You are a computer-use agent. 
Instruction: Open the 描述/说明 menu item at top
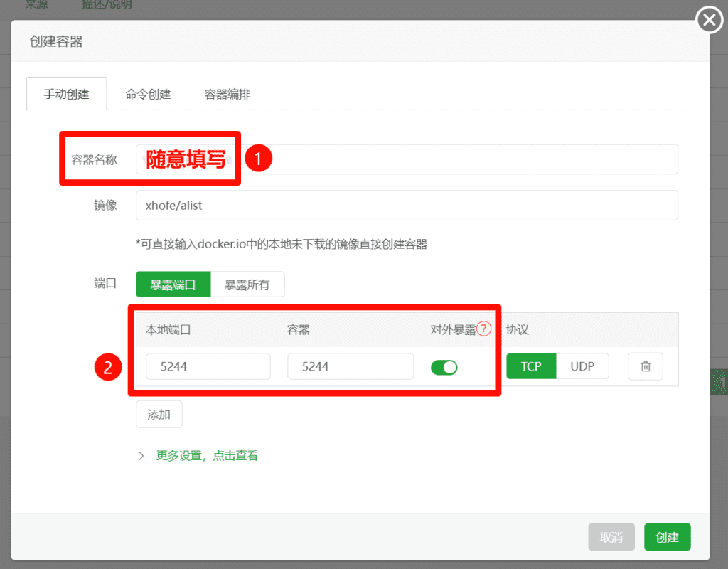106,4
